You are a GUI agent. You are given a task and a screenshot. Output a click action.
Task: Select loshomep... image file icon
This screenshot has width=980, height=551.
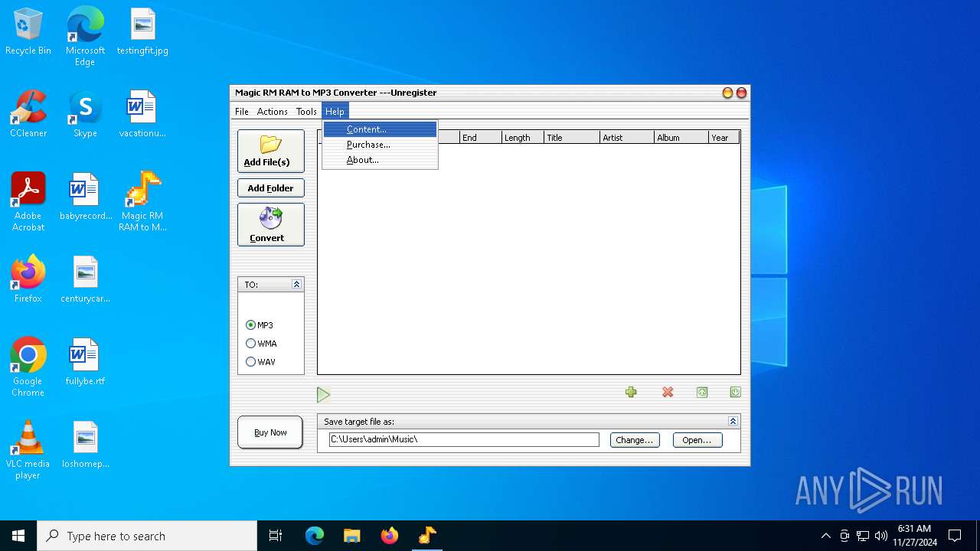pyautogui.click(x=85, y=445)
